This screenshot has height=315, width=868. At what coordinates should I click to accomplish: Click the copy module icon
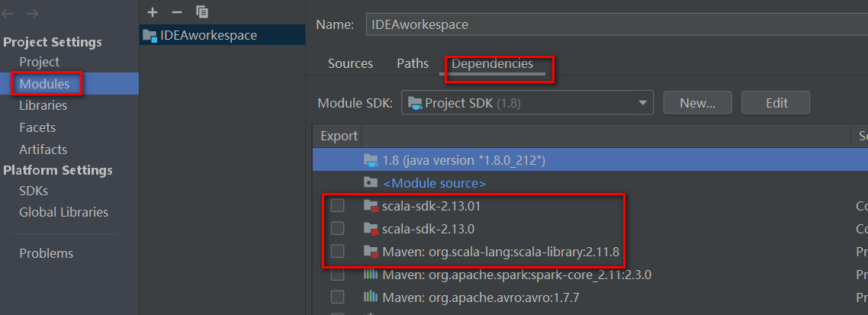click(201, 11)
